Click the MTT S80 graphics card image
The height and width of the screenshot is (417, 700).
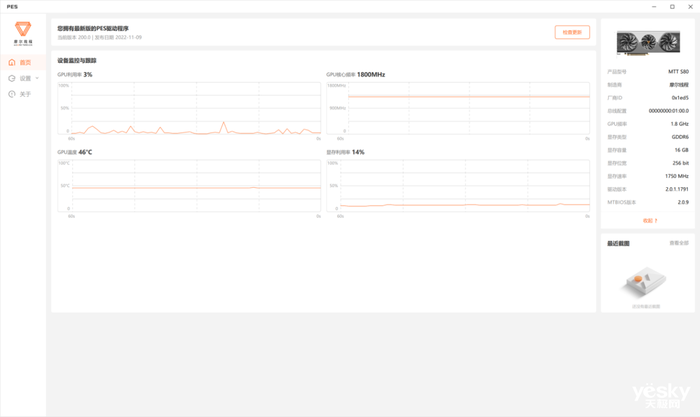648,43
